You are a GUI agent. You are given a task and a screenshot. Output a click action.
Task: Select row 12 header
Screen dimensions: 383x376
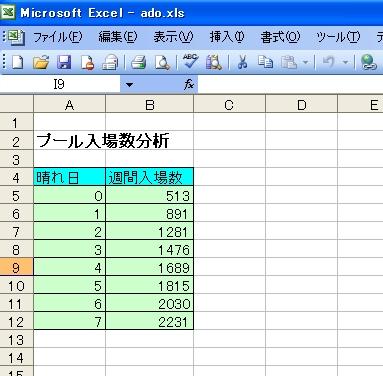click(x=16, y=322)
